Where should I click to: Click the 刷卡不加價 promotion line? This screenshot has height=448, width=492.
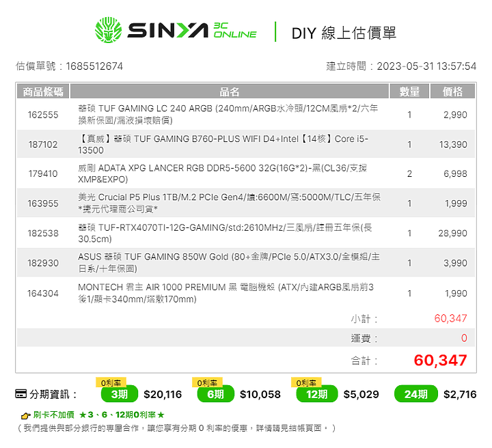(x=99, y=415)
